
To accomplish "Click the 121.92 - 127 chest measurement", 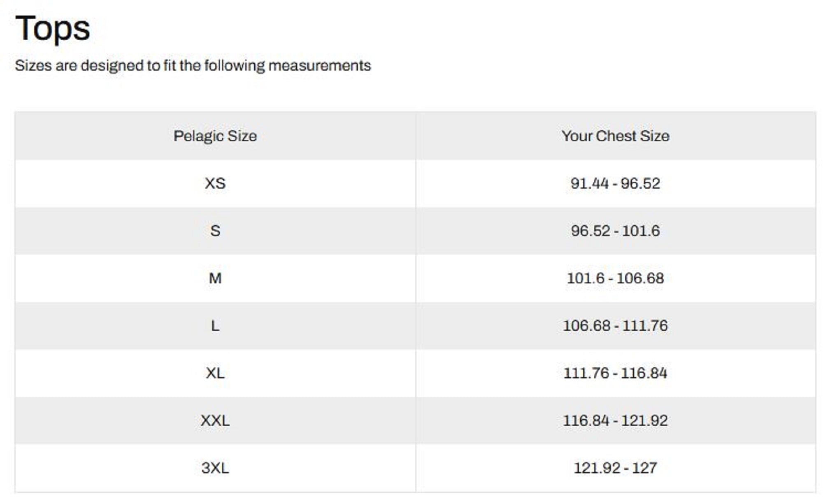I will coord(615,468).
